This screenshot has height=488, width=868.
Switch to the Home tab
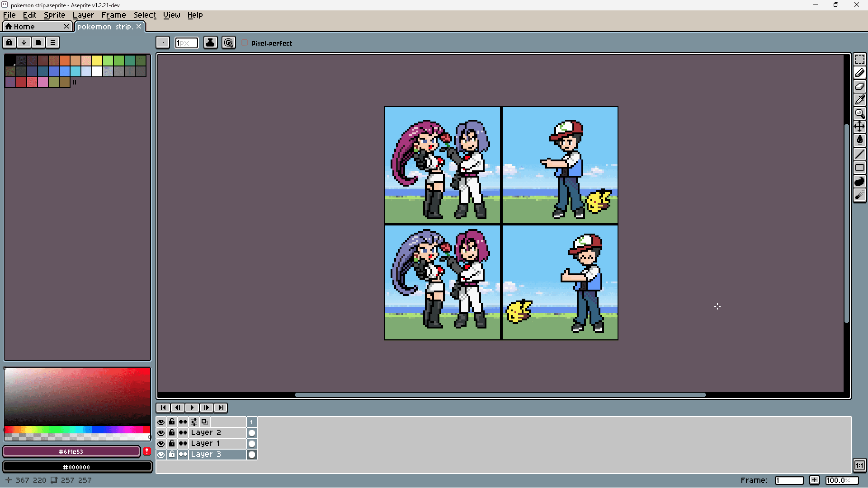point(24,27)
